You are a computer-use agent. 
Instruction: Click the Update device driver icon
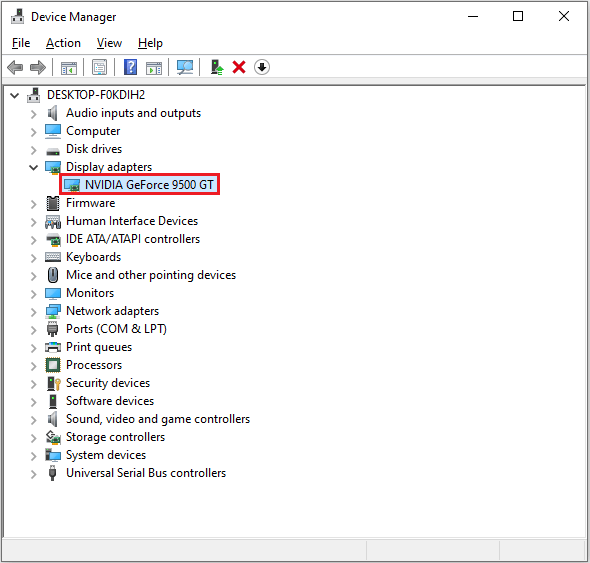coord(217,68)
